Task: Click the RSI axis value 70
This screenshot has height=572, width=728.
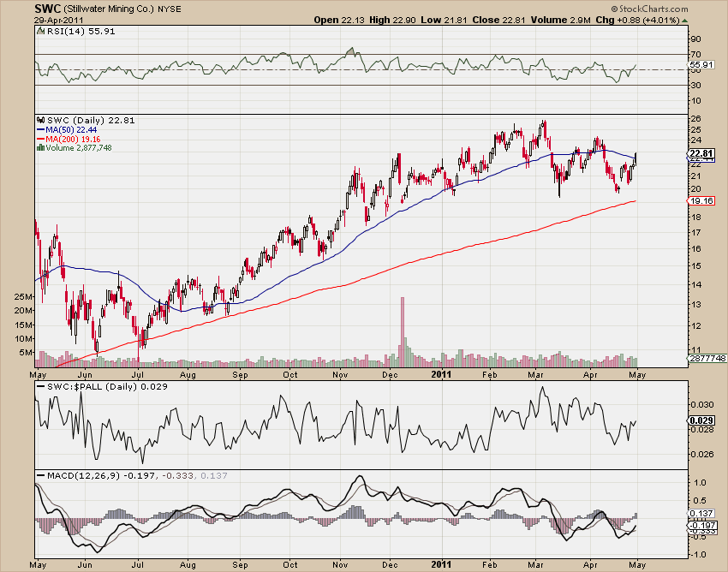Action: click(696, 55)
